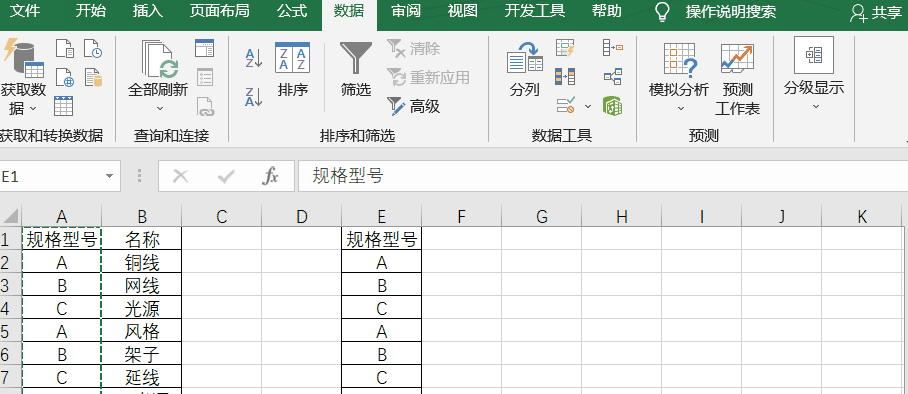Switch to the 开发工具 tab
This screenshot has height=394, width=908.
click(x=534, y=11)
